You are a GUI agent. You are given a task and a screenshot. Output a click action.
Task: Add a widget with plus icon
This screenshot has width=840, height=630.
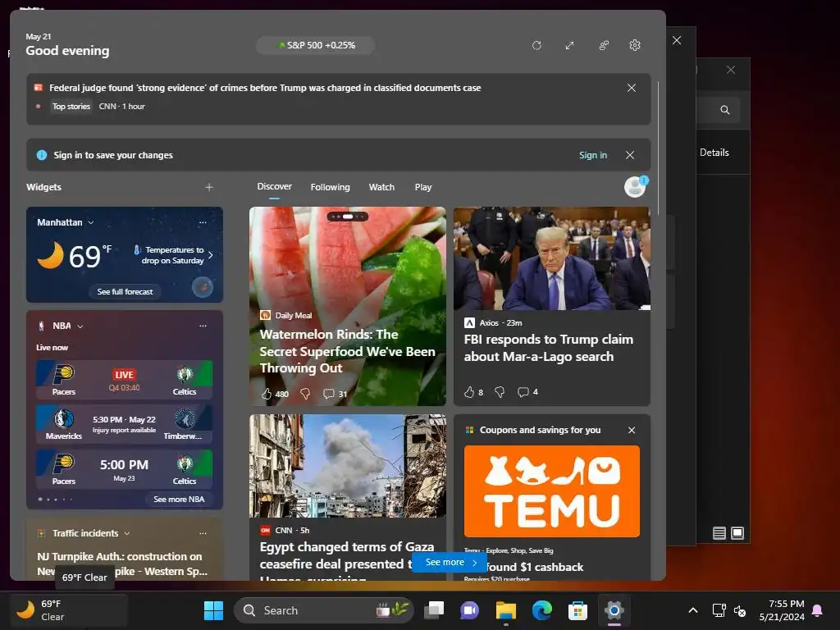click(209, 187)
